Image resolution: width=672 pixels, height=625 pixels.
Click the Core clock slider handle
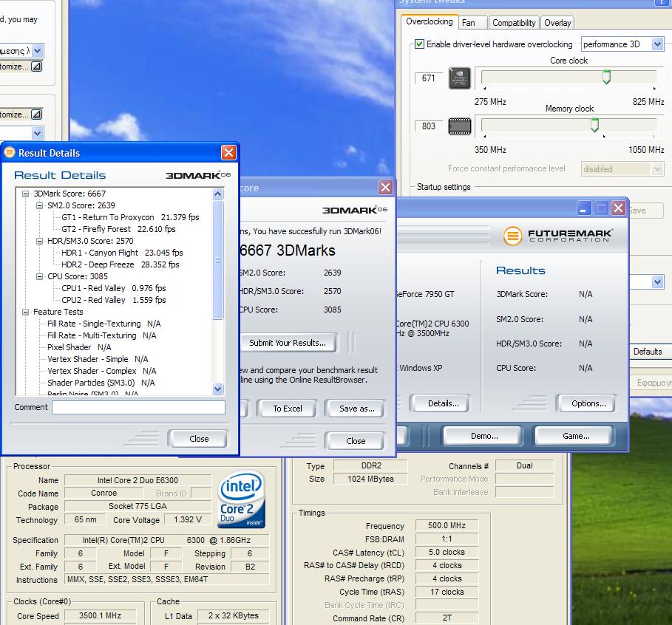pyautogui.click(x=606, y=78)
